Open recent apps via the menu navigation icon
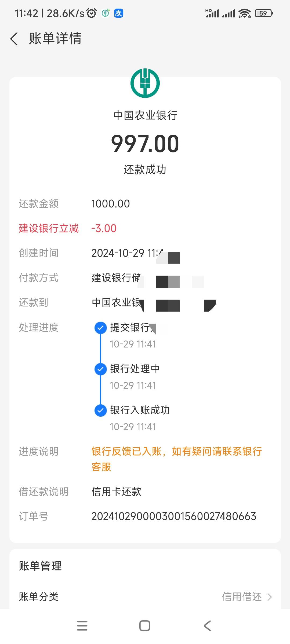This screenshot has width=290, height=644. click(82, 625)
